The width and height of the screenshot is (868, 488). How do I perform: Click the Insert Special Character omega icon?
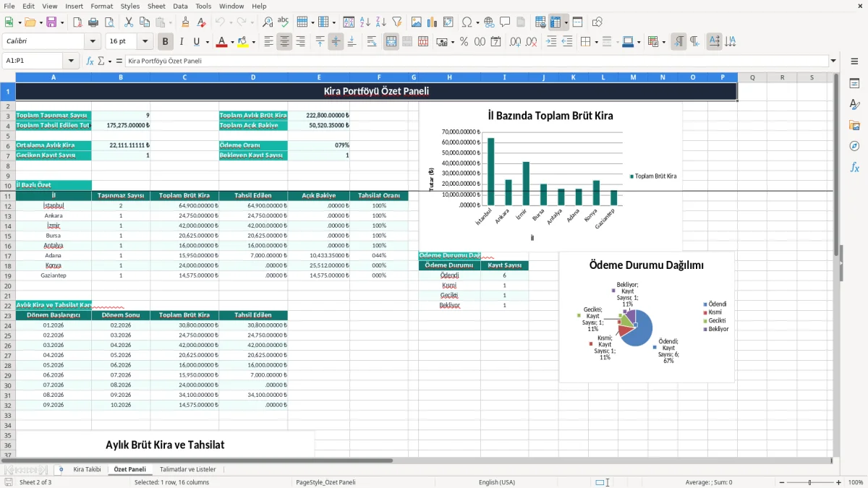pos(467,22)
